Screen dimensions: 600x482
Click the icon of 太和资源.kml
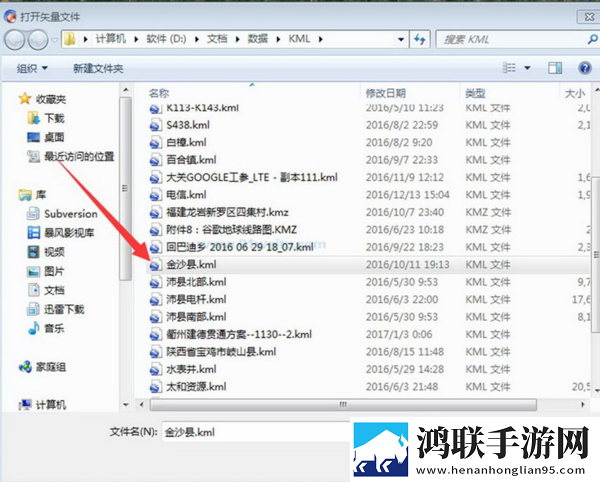155,388
